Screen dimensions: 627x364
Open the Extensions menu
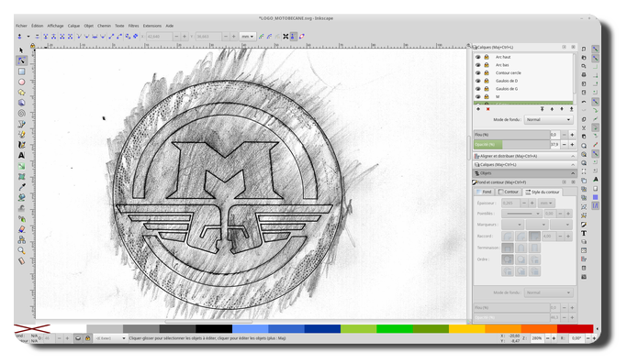pyautogui.click(x=152, y=26)
